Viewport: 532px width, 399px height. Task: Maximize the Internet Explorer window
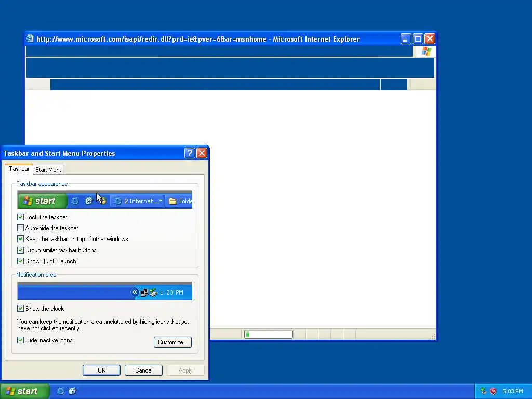[418, 38]
